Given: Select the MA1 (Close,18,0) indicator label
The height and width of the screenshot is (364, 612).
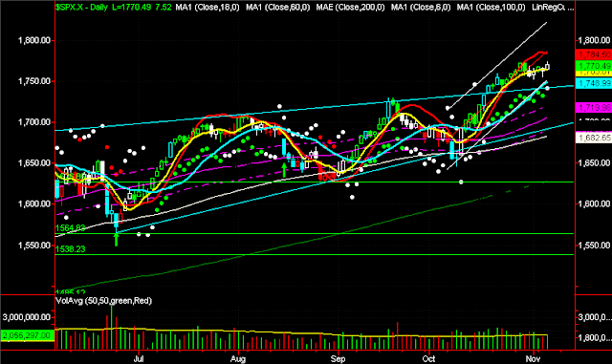Looking at the screenshot, I should [x=208, y=7].
